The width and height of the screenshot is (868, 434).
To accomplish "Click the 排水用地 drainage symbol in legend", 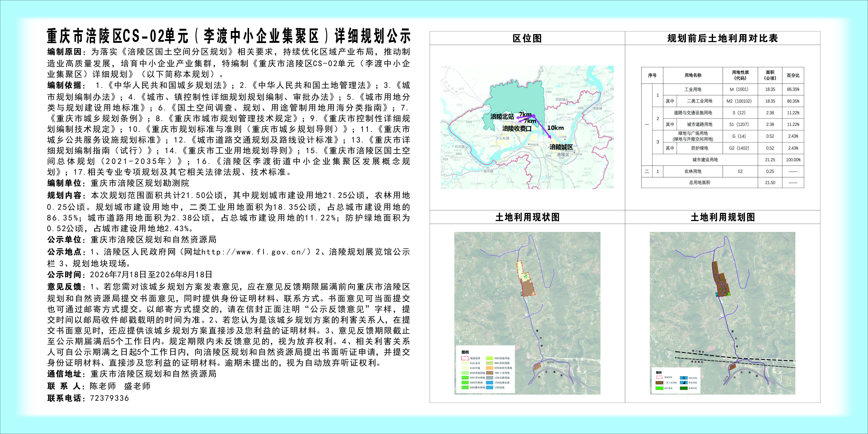I will pos(684,383).
